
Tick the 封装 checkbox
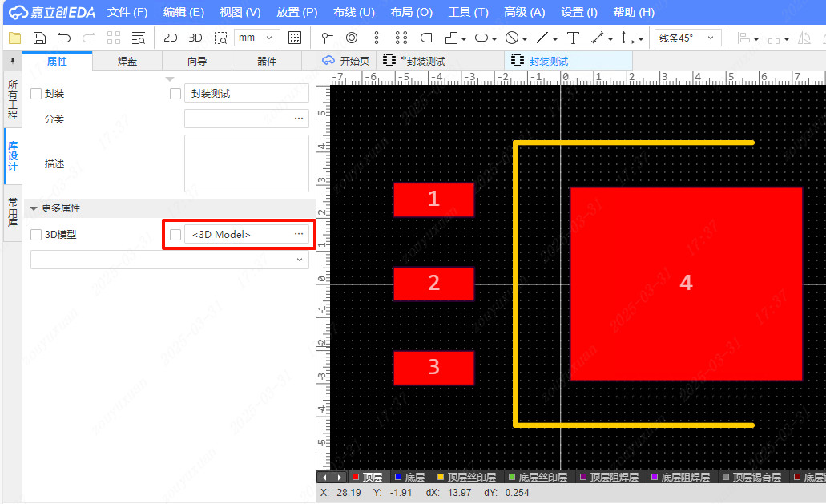tap(36, 94)
